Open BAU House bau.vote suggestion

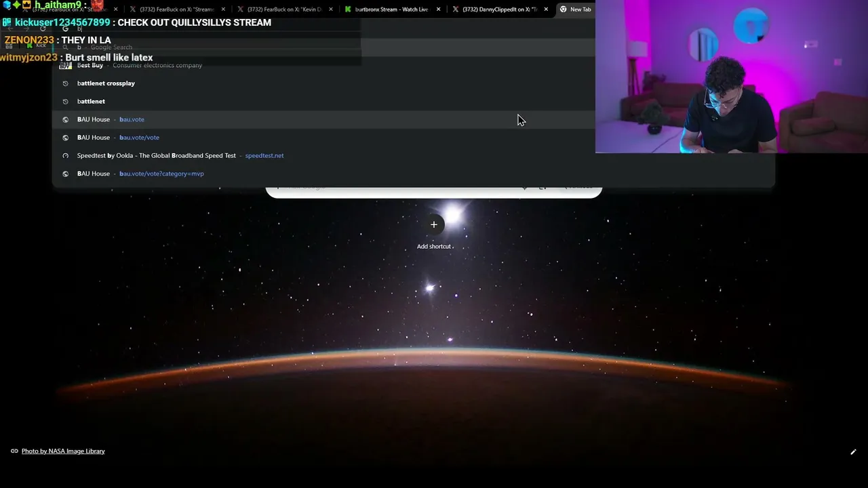[x=414, y=119]
